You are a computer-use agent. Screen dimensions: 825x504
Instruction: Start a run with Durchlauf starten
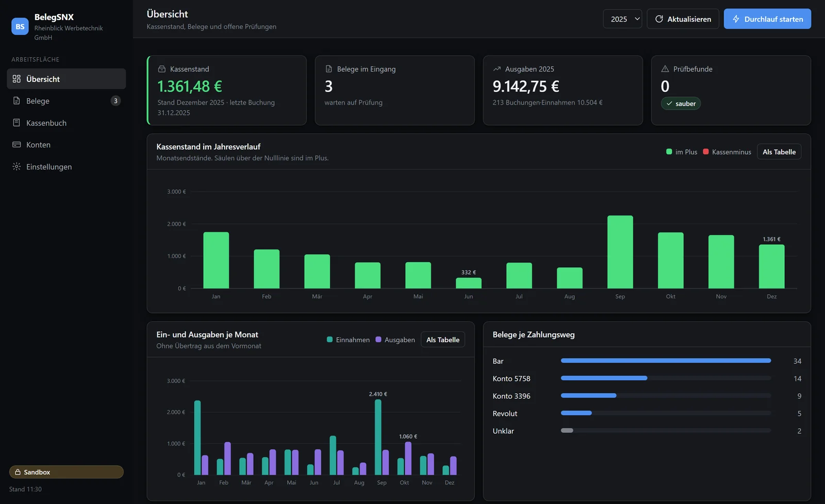coord(767,19)
